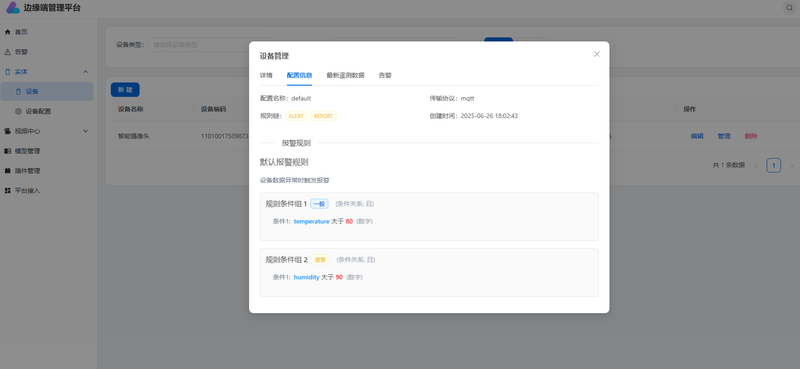Click the 实体 entity icon in the sidebar

pos(7,72)
